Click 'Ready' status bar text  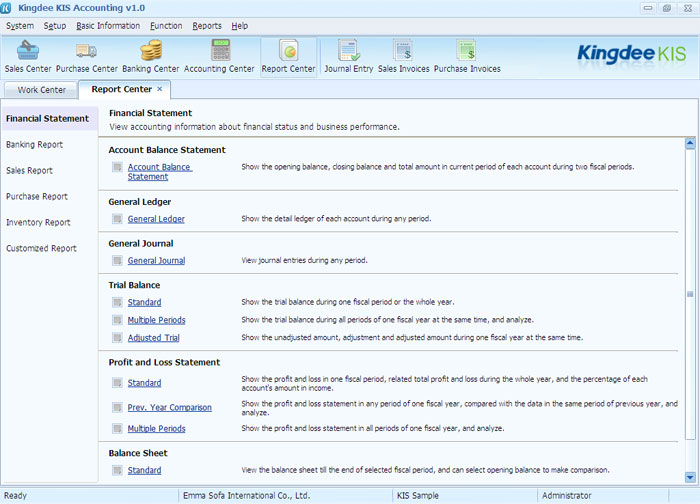(x=15, y=496)
